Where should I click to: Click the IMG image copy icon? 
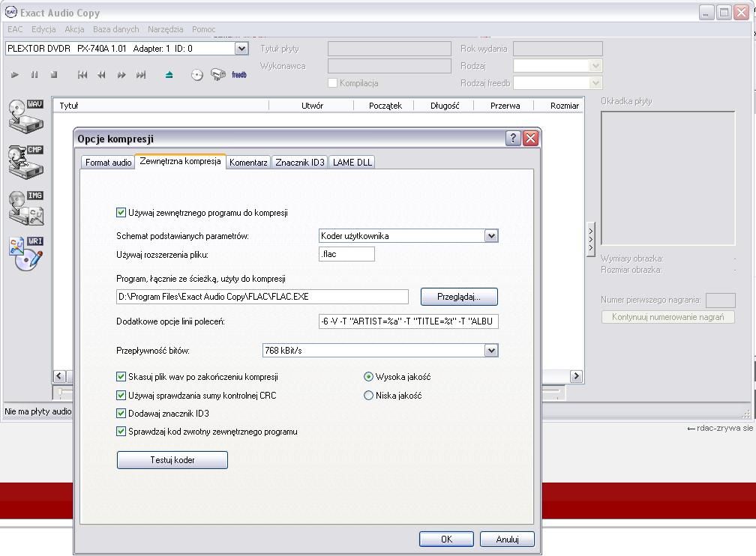[26, 208]
